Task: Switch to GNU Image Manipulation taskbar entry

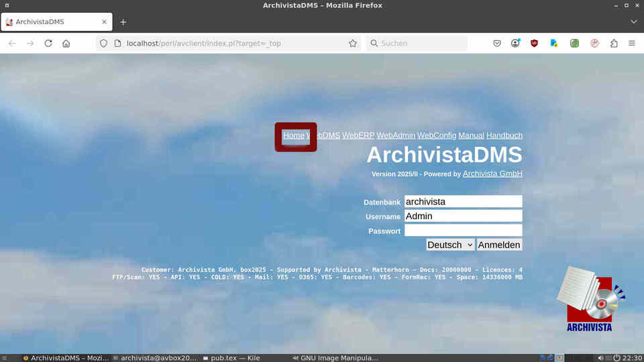Action: click(335, 358)
